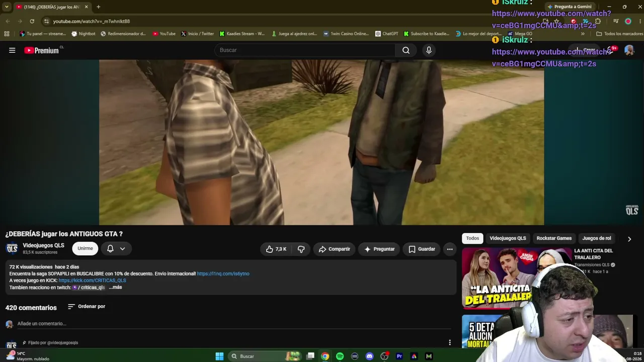Reload the page in Chrome
This screenshot has height=362, width=644.
tap(32, 21)
